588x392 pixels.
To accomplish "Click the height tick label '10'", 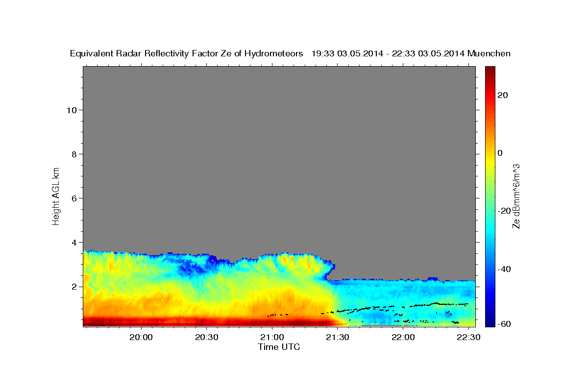I will point(72,110).
